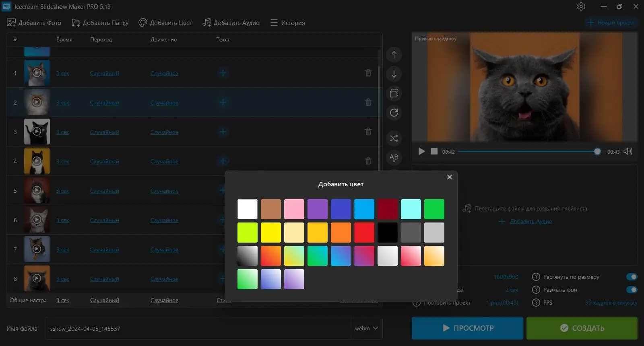The height and width of the screenshot is (346, 644).
Task: Pick the solid white color swatch
Action: [x=248, y=209]
